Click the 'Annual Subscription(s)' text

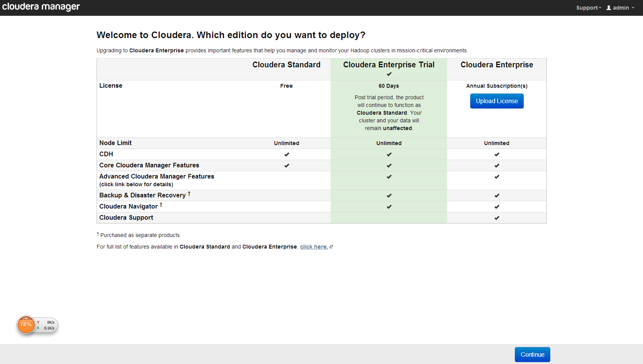coord(497,86)
